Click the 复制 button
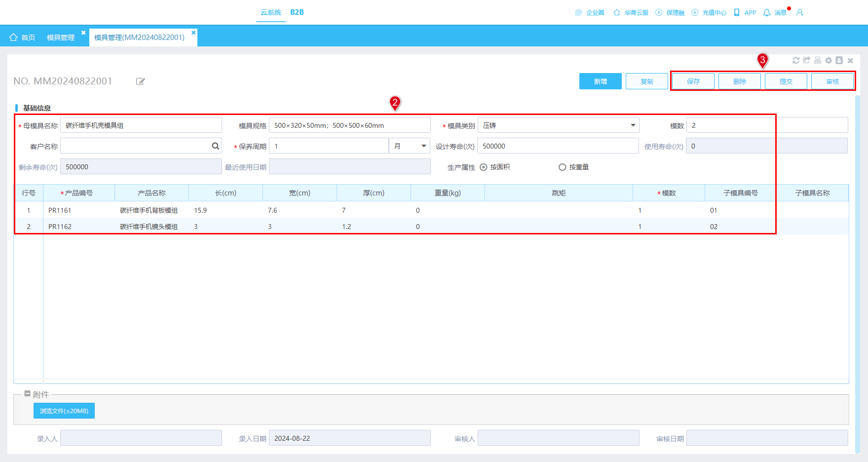This screenshot has width=868, height=462. click(647, 81)
